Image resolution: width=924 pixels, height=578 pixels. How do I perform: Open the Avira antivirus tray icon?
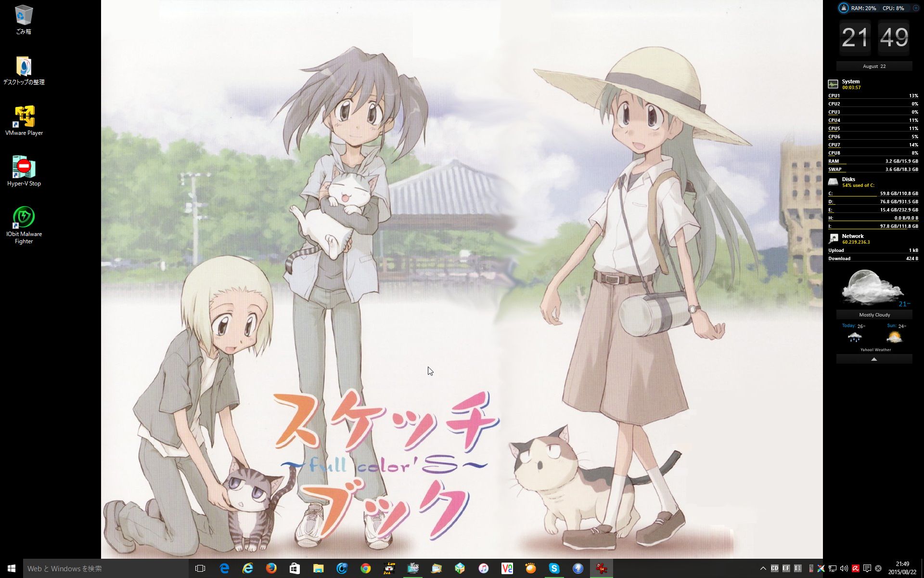[x=856, y=568]
